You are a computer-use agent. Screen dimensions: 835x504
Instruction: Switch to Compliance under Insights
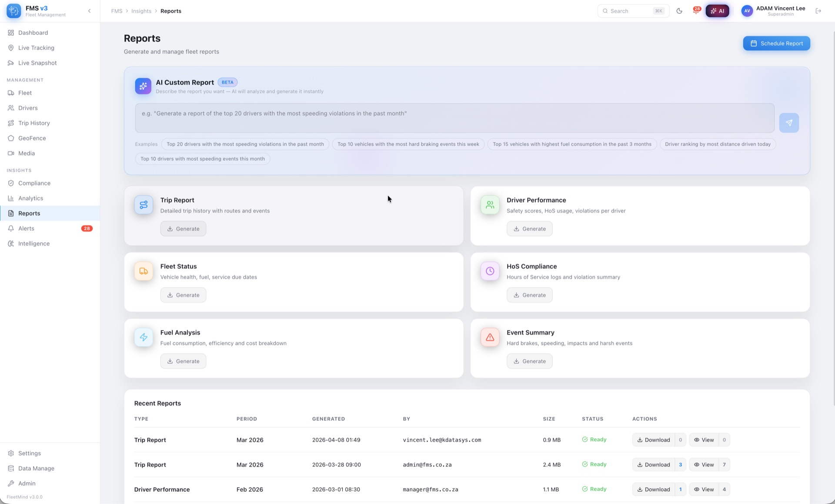[34, 183]
